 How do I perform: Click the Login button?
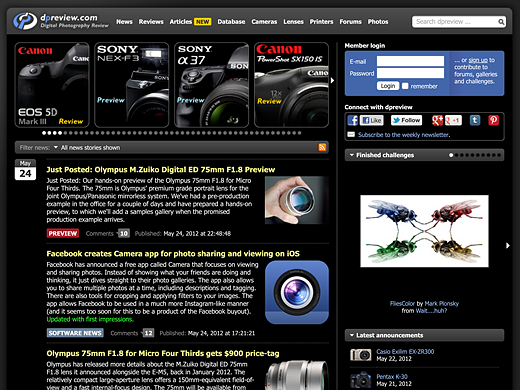point(388,86)
